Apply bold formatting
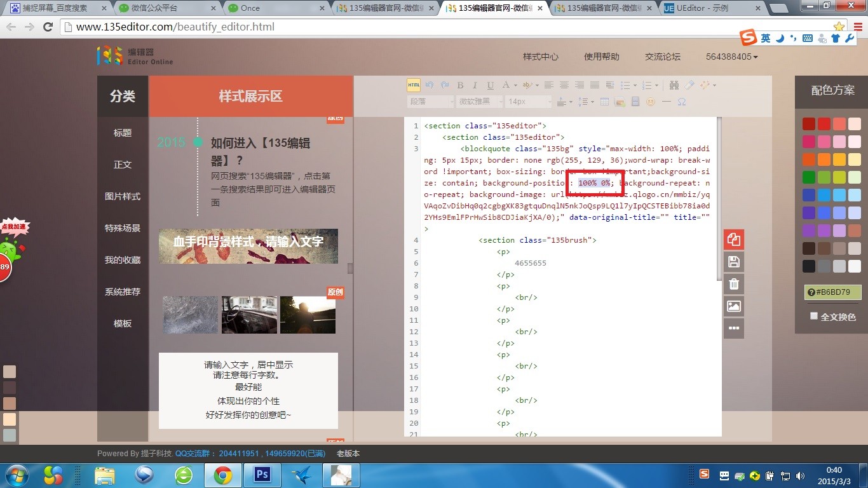Screen dimensions: 868x488 (x=460, y=85)
